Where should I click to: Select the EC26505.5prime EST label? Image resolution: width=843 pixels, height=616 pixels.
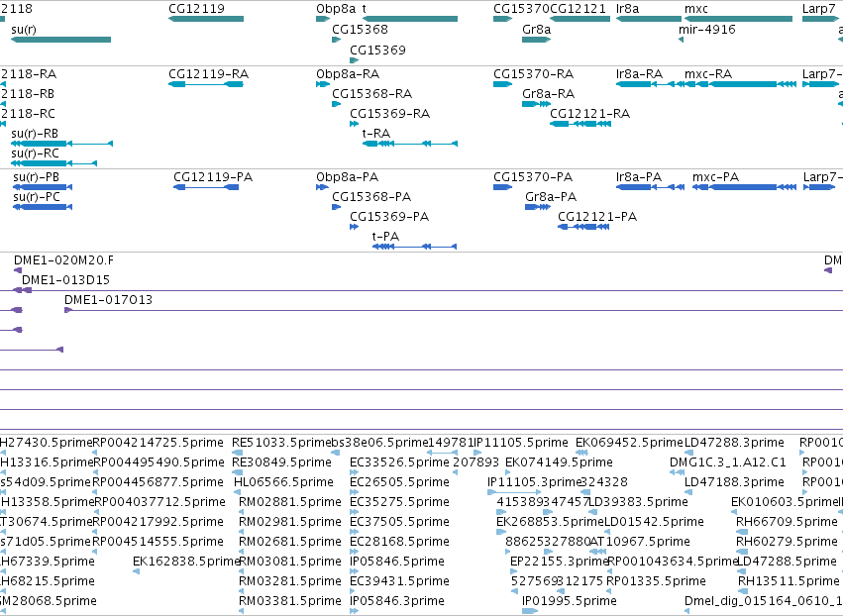pyautogui.click(x=399, y=482)
